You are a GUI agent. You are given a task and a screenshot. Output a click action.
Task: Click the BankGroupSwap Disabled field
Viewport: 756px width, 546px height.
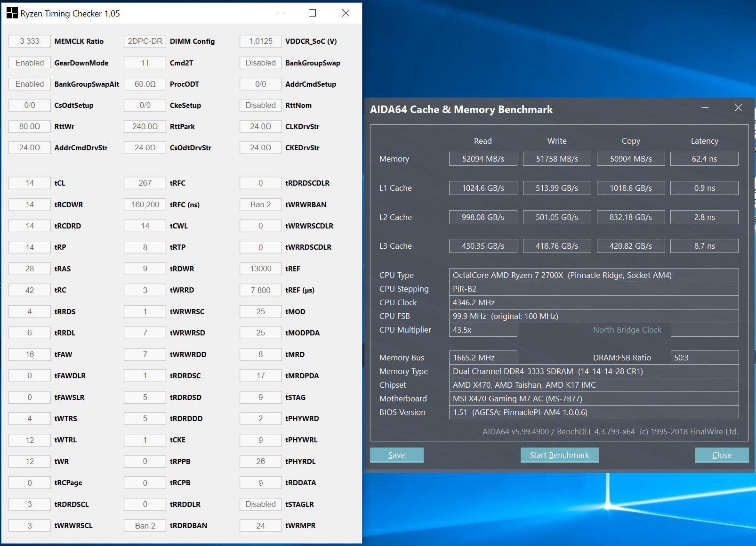[261, 63]
